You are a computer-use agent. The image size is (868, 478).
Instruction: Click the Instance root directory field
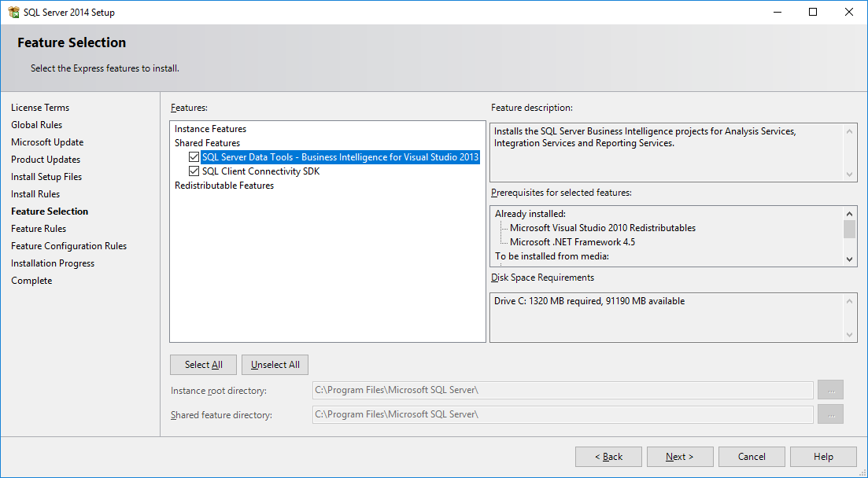(563, 390)
